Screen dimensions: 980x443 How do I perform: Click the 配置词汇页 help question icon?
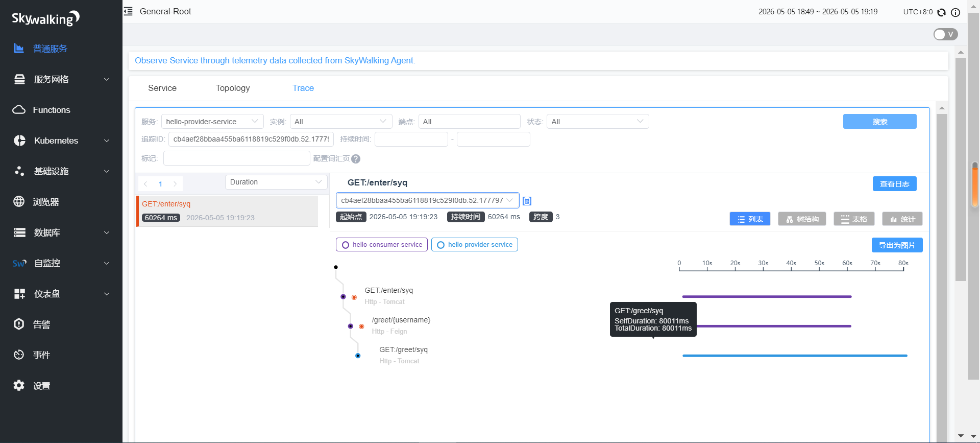(356, 159)
